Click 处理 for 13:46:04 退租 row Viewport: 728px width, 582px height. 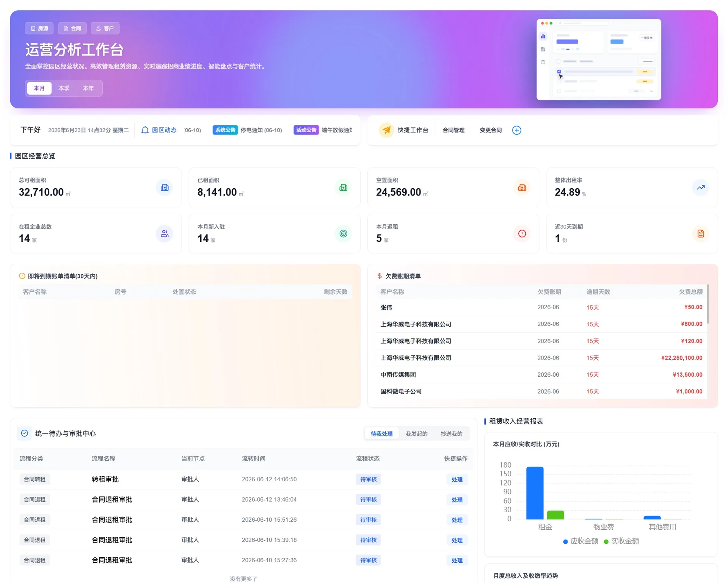pos(457,500)
